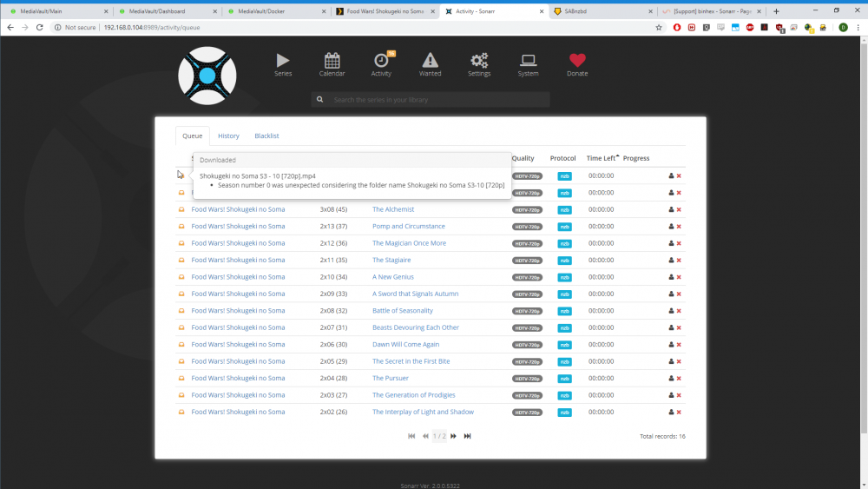Remove The Stagiaire queue item

coord(679,261)
